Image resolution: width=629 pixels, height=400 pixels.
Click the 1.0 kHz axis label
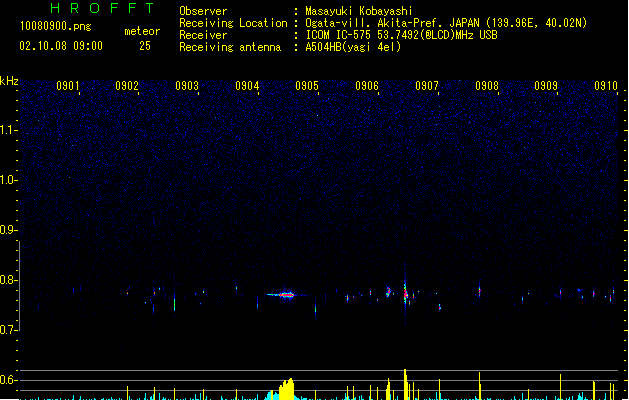coord(8,180)
